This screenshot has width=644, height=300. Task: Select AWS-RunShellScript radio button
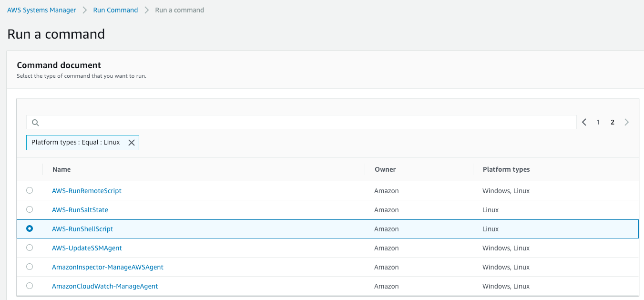click(30, 228)
